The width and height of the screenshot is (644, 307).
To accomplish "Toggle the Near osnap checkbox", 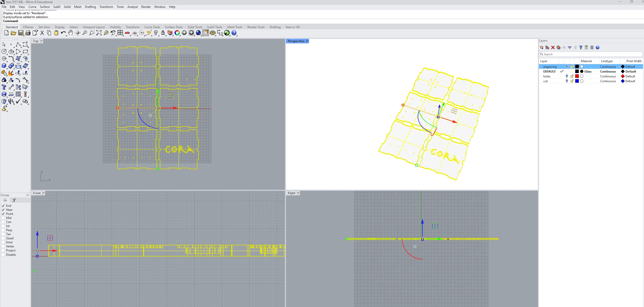I will click(x=3, y=210).
